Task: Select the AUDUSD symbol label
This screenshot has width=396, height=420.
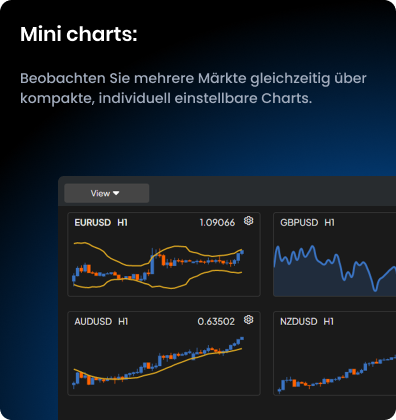Action: point(93,322)
